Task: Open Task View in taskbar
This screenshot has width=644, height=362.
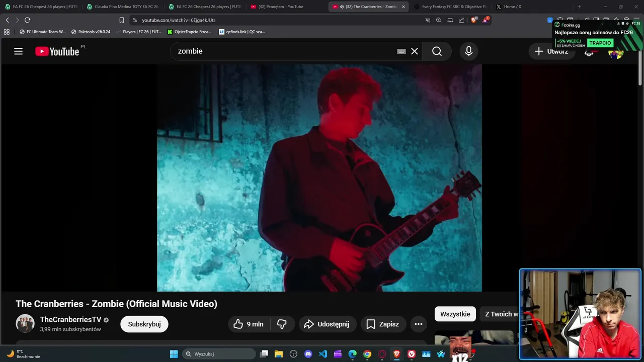Action: (x=264, y=354)
